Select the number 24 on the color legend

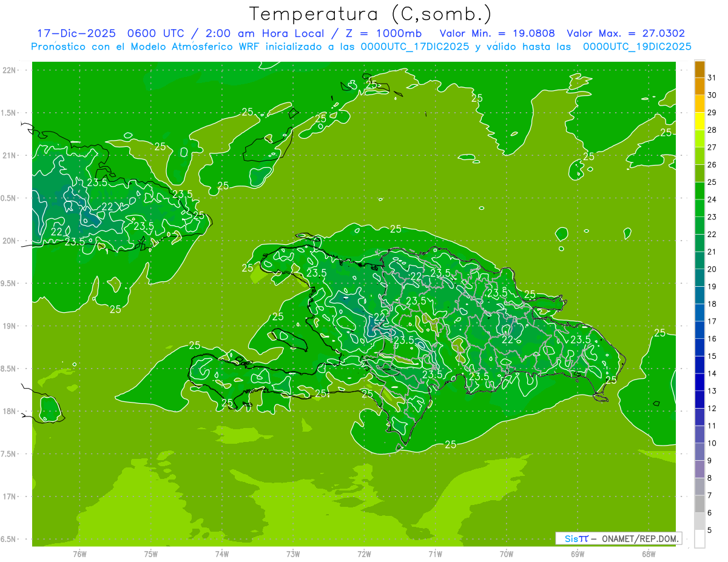(x=712, y=199)
